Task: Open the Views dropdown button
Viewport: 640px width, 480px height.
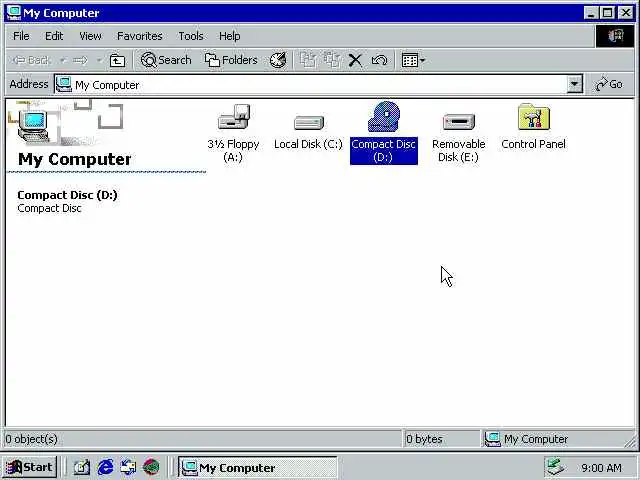Action: (x=413, y=60)
